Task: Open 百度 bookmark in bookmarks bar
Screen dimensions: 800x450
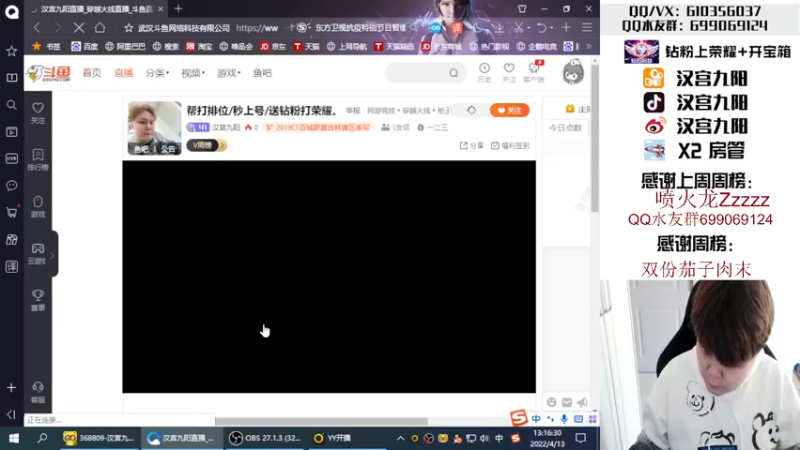Action: coord(84,46)
